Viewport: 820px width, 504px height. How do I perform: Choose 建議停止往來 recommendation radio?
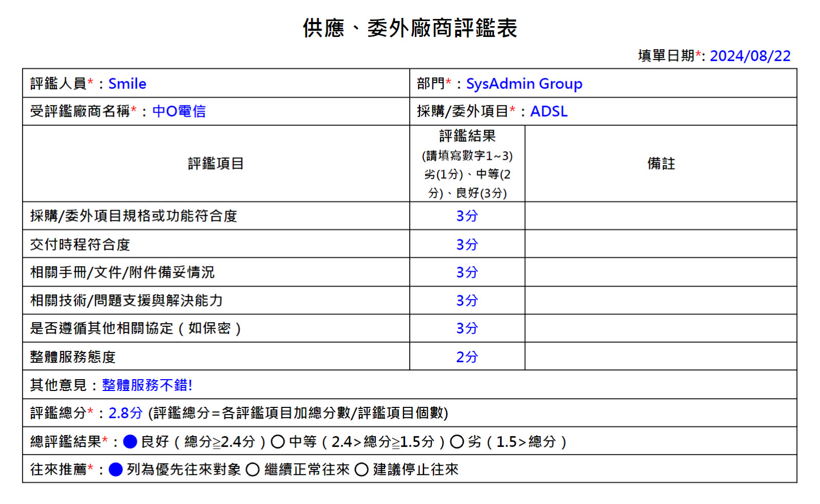point(361,469)
